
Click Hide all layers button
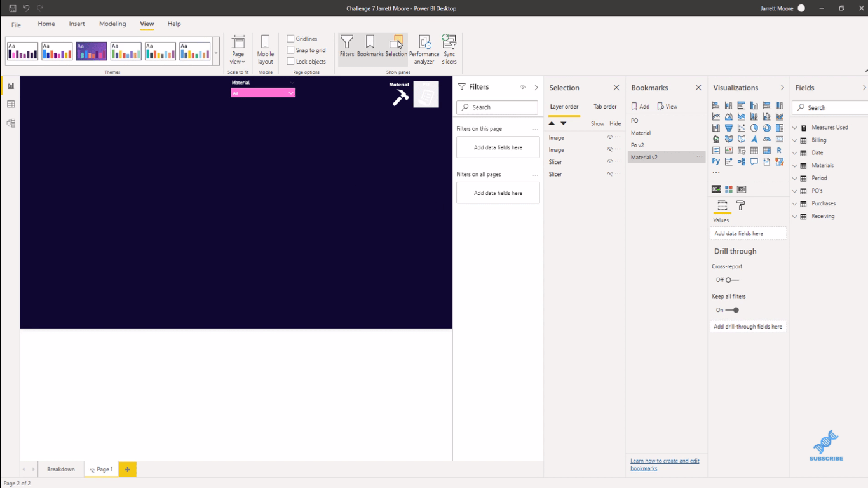pos(615,123)
